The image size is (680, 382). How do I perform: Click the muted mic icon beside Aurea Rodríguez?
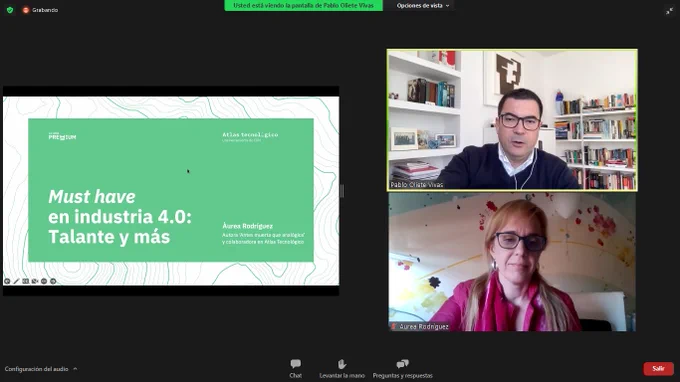[x=394, y=326]
